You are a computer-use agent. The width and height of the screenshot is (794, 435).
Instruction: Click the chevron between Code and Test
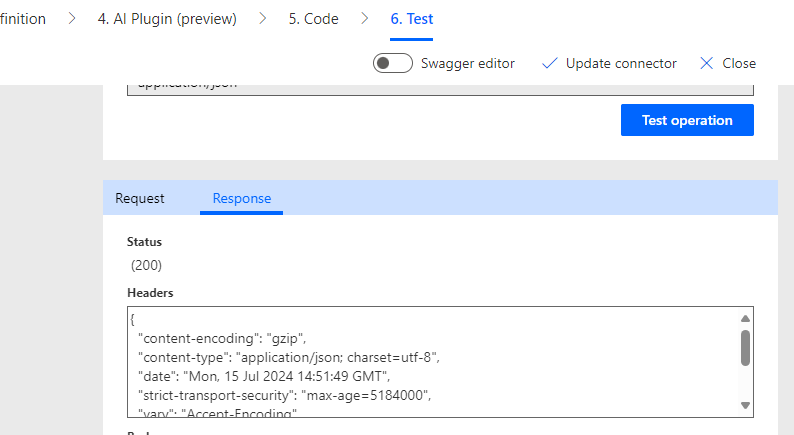pyautogui.click(x=364, y=19)
